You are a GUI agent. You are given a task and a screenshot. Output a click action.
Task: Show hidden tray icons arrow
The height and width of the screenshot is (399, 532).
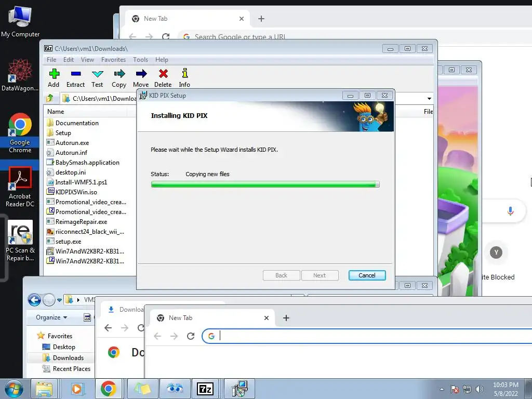442,389
